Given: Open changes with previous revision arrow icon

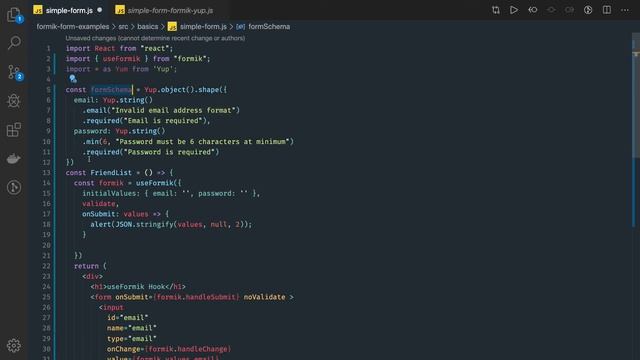Looking at the screenshot, I should tap(533, 10).
